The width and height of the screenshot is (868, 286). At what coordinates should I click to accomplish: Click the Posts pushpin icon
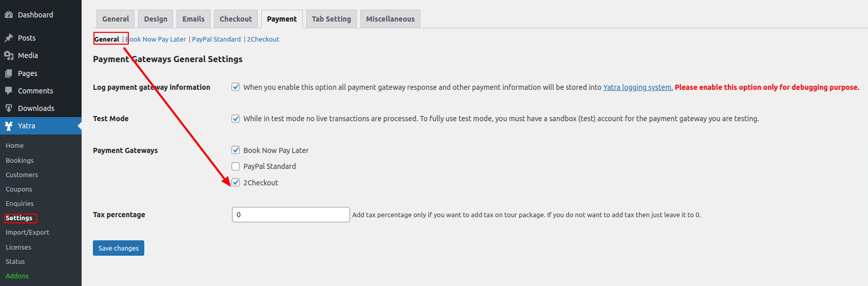tap(9, 38)
